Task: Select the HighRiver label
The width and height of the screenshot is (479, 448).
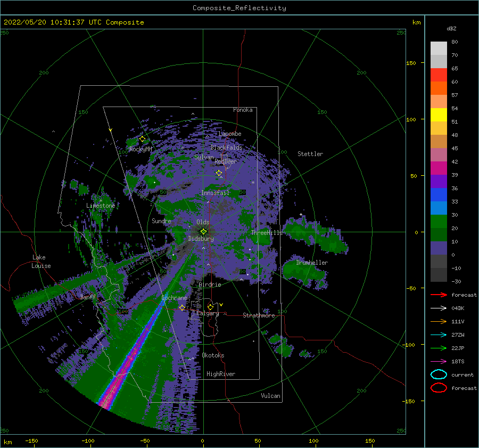Action: tap(221, 374)
